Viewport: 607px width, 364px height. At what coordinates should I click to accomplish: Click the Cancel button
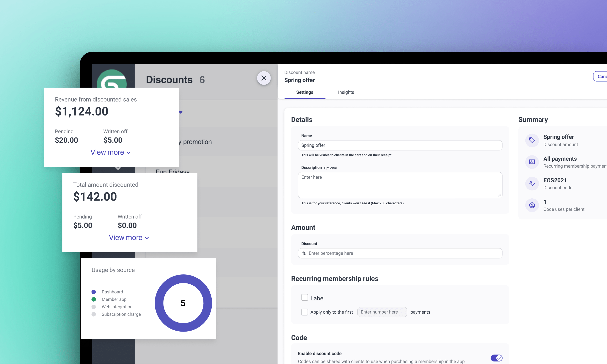[x=601, y=77]
